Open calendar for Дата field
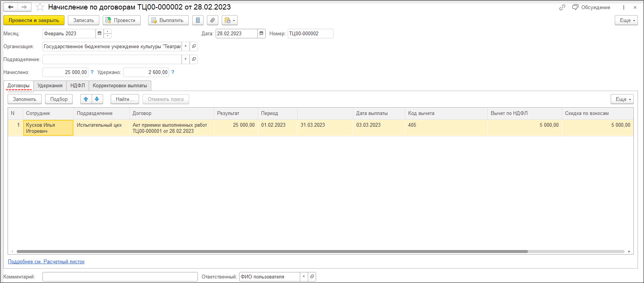 (262, 33)
